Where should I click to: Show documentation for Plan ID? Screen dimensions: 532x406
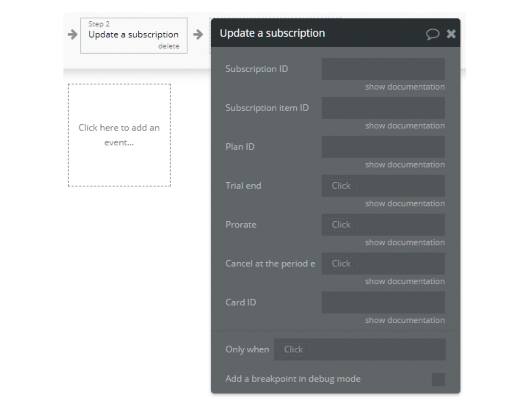[405, 165]
